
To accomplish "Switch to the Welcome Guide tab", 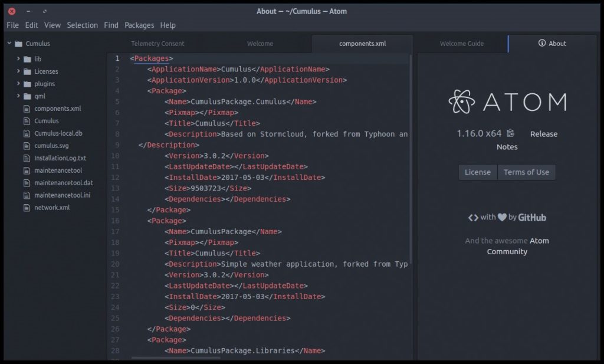I will [x=462, y=44].
